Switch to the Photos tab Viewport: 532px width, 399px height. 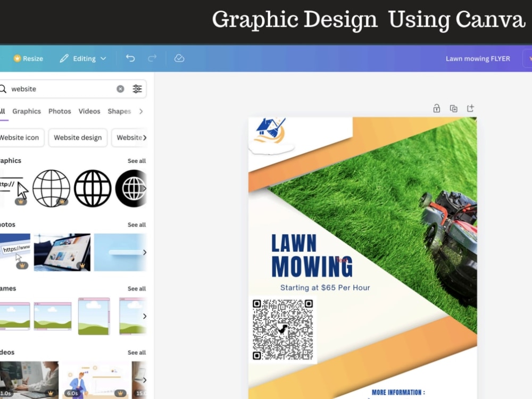coord(60,111)
